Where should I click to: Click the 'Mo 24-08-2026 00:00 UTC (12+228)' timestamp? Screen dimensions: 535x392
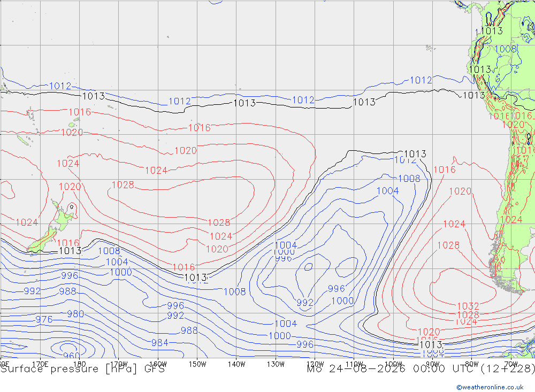click(421, 369)
